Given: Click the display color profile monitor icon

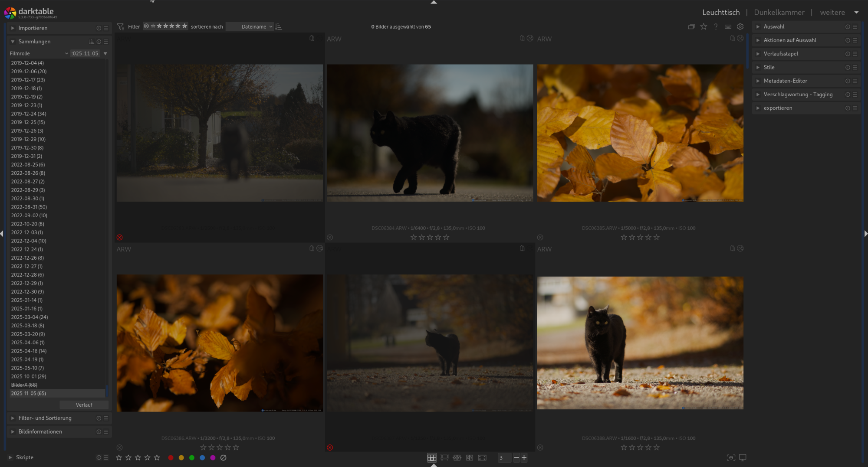Looking at the screenshot, I should [743, 458].
